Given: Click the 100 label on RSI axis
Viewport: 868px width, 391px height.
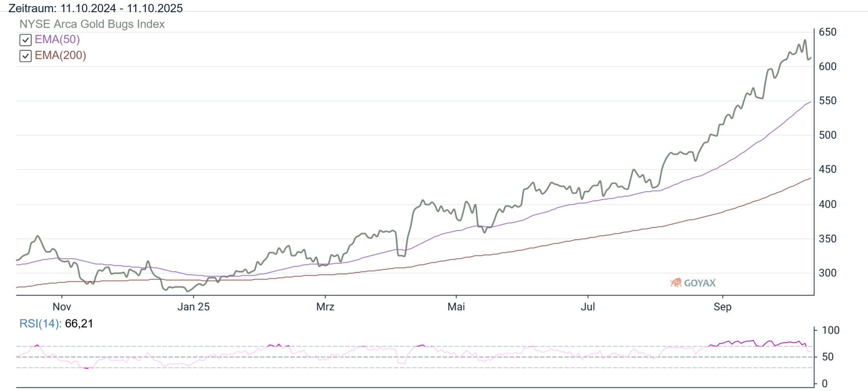Looking at the screenshot, I should coord(830,330).
